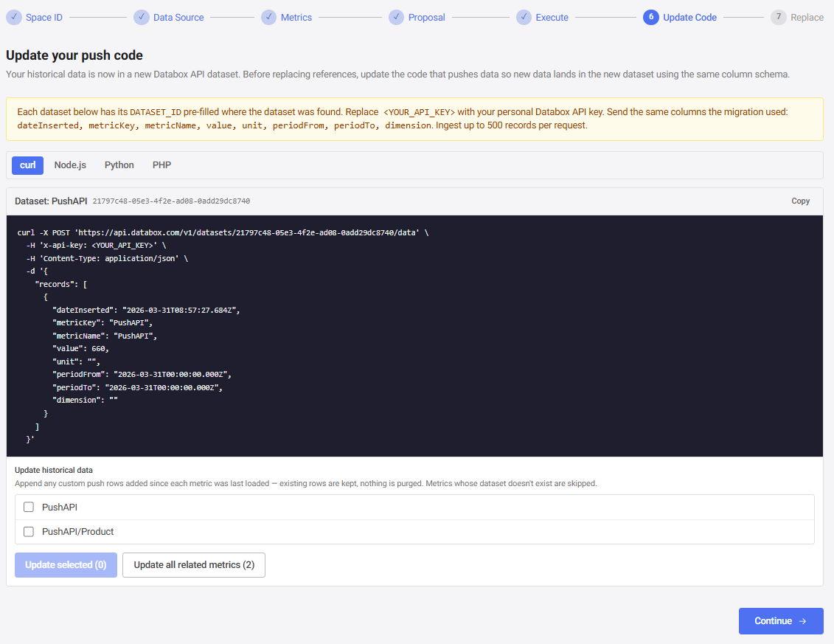
Task: Tick the PushAPI checkbox
Action: [x=29, y=508]
